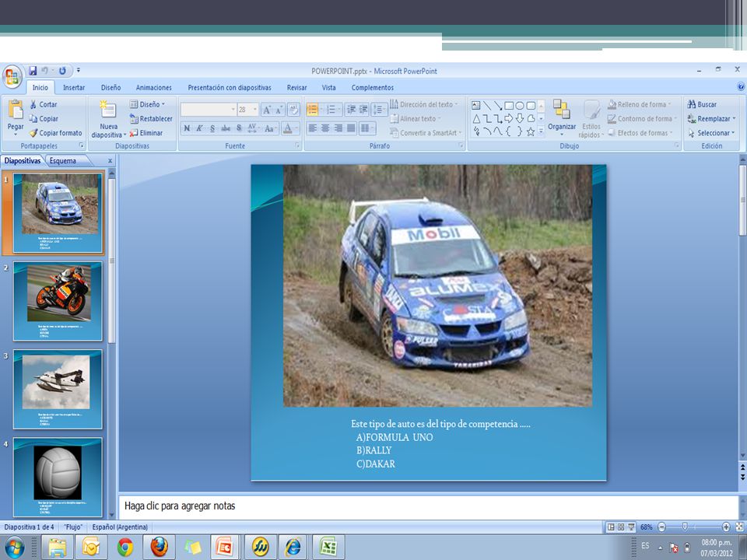Viewport: 747px width, 560px height.
Task: Open Buscar find tool
Action: click(702, 104)
